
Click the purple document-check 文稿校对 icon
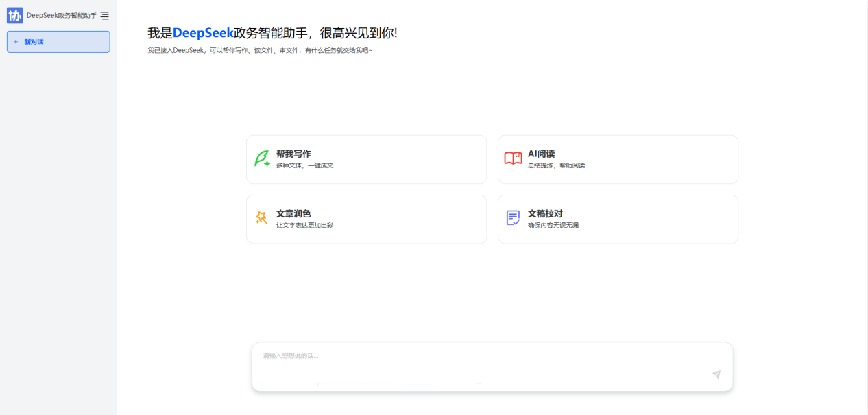click(513, 218)
